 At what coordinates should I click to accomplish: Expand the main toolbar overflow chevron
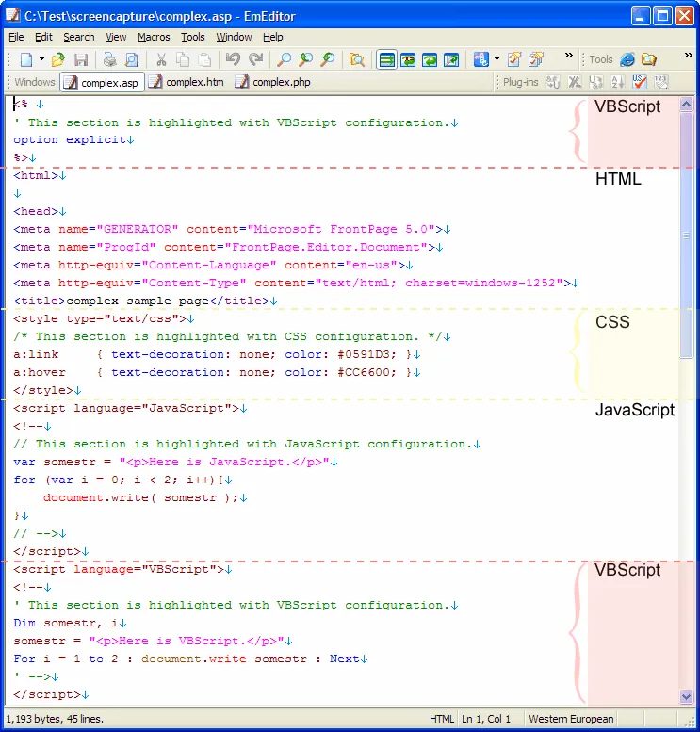(569, 55)
